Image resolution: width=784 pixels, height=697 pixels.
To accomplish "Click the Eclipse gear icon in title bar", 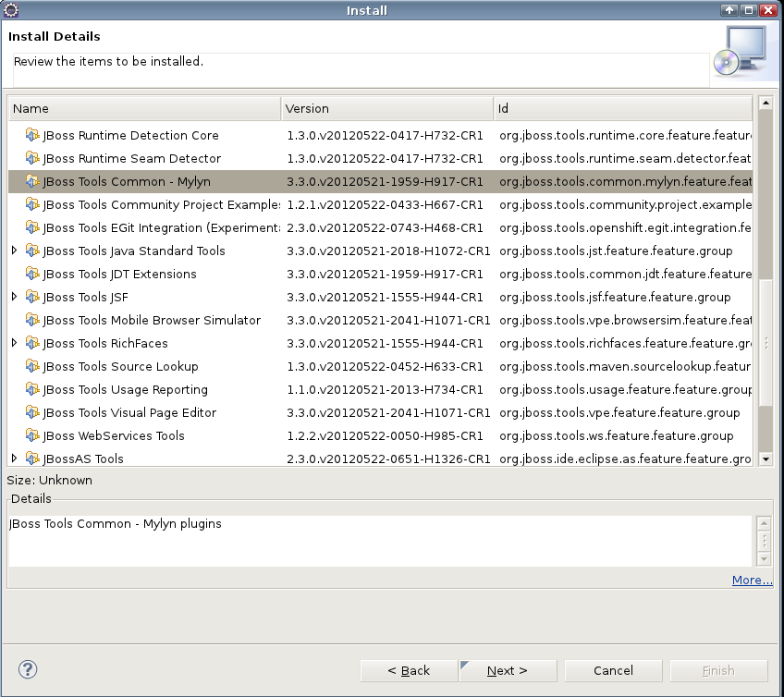I will (11, 10).
